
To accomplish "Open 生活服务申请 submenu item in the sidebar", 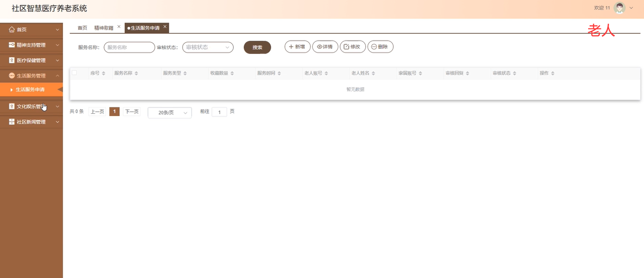I will tap(31, 90).
